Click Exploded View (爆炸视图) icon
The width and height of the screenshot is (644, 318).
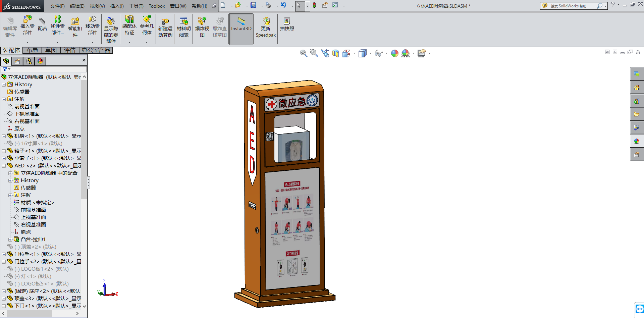(x=202, y=28)
